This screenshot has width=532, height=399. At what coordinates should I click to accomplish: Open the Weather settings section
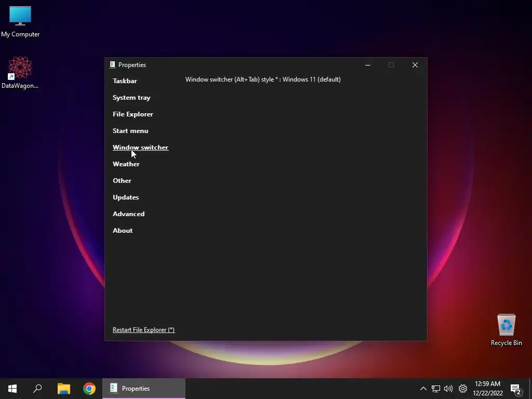126,164
